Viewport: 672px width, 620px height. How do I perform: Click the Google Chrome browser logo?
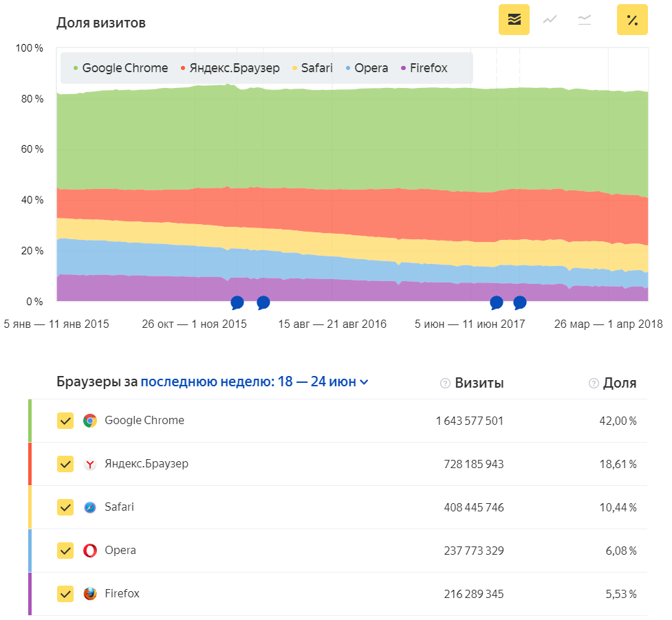point(90,421)
